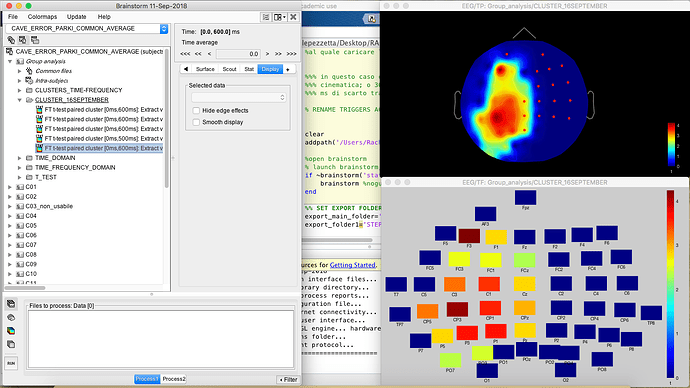Click the close all figures X icon
Image resolution: width=690 pixels, height=388 pixels.
[x=294, y=17]
